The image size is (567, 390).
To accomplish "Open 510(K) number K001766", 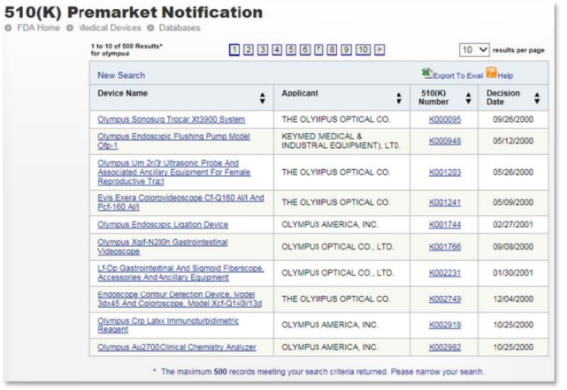I will (x=445, y=247).
